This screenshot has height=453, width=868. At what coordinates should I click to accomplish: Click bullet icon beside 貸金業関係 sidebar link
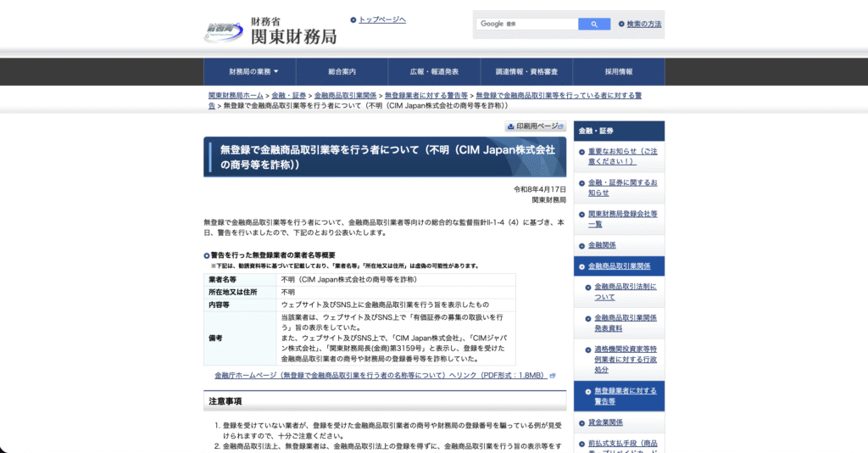(581, 423)
